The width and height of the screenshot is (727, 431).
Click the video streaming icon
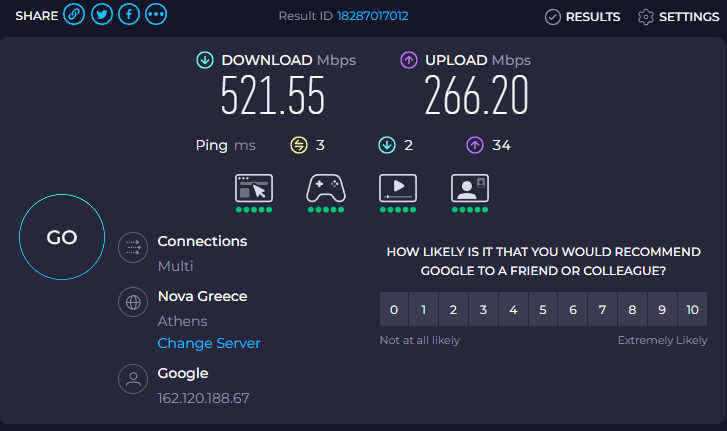(x=397, y=188)
